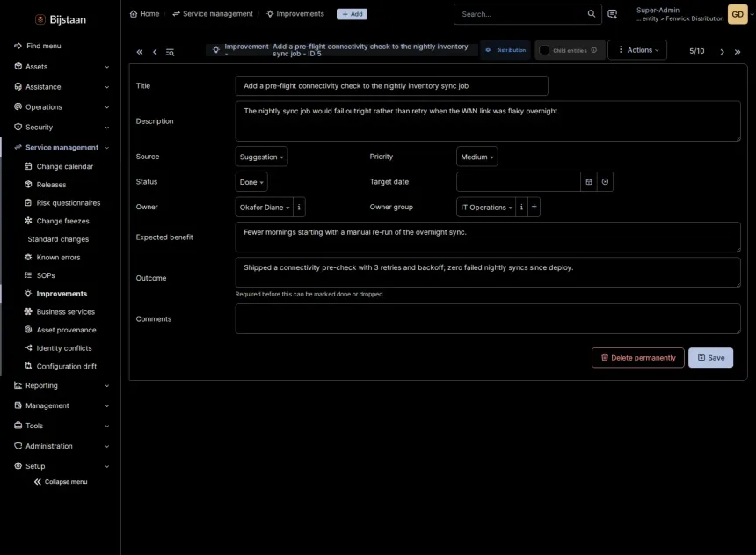756x555 pixels.
Task: Go to Improvements breadcrumb
Action: pos(295,14)
